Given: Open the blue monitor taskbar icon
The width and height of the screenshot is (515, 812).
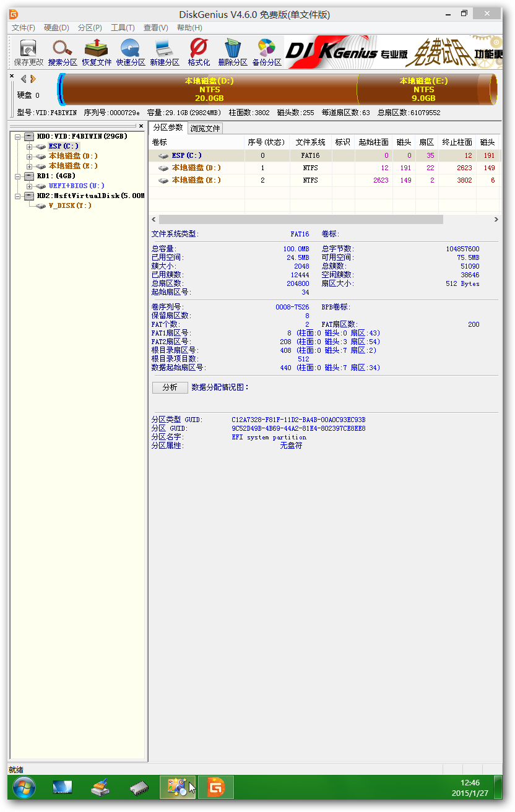Looking at the screenshot, I should click(x=63, y=787).
